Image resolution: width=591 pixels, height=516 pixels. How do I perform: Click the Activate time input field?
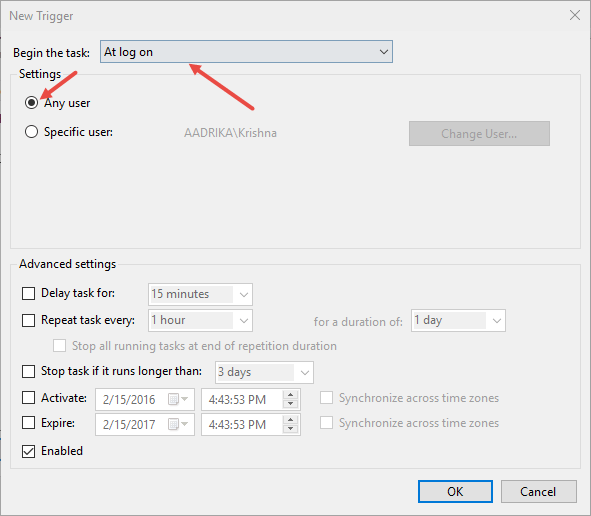[242, 399]
